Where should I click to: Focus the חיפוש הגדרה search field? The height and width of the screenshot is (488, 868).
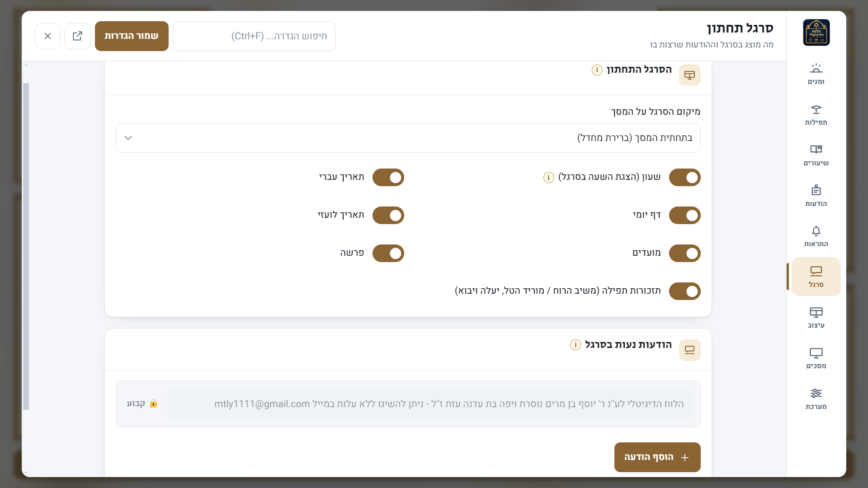point(254,36)
